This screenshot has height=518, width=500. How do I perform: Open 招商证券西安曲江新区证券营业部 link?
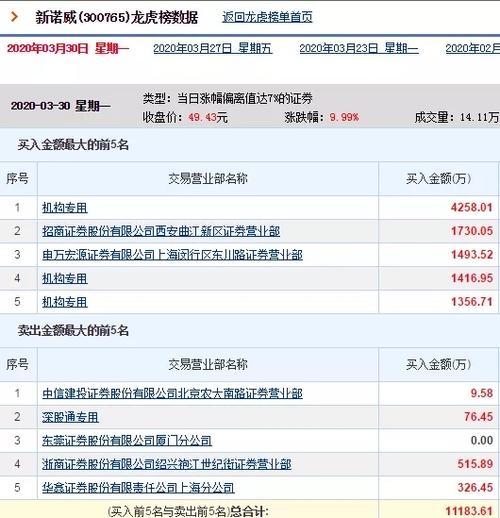click(x=161, y=231)
